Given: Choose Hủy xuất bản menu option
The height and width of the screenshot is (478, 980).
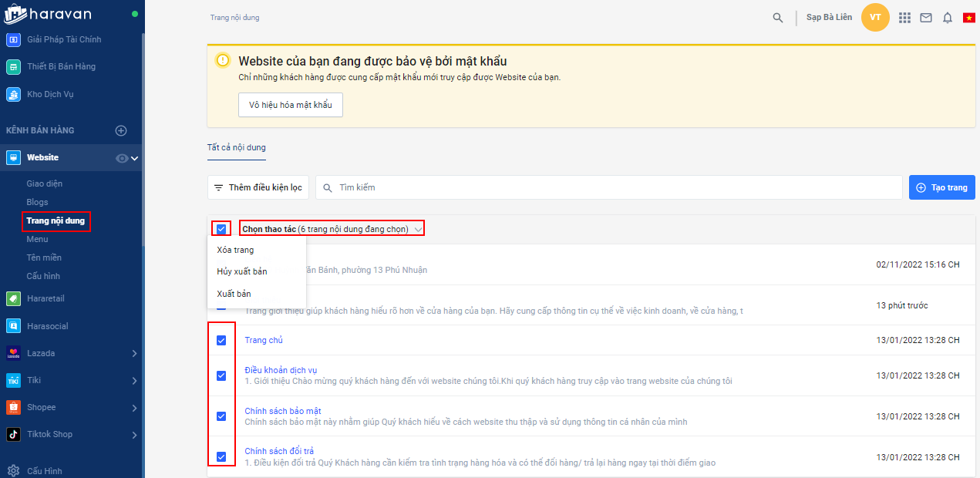Looking at the screenshot, I should pos(242,272).
